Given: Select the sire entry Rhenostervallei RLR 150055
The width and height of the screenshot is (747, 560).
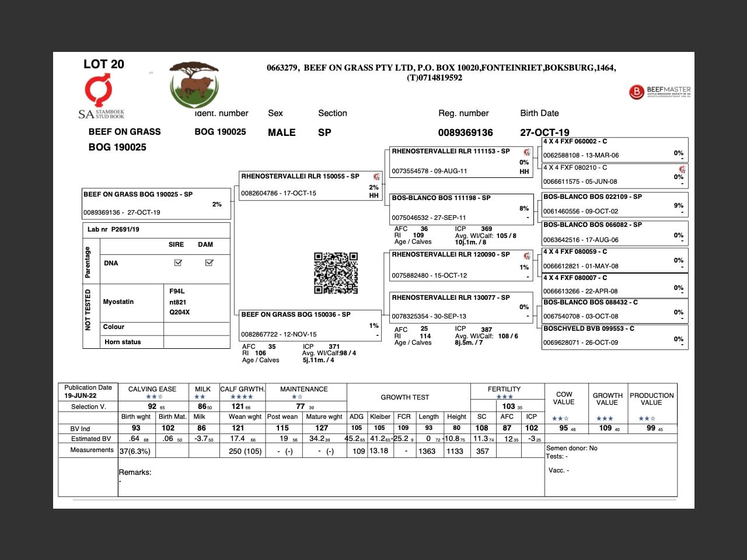Looking at the screenshot, I should point(300,176).
